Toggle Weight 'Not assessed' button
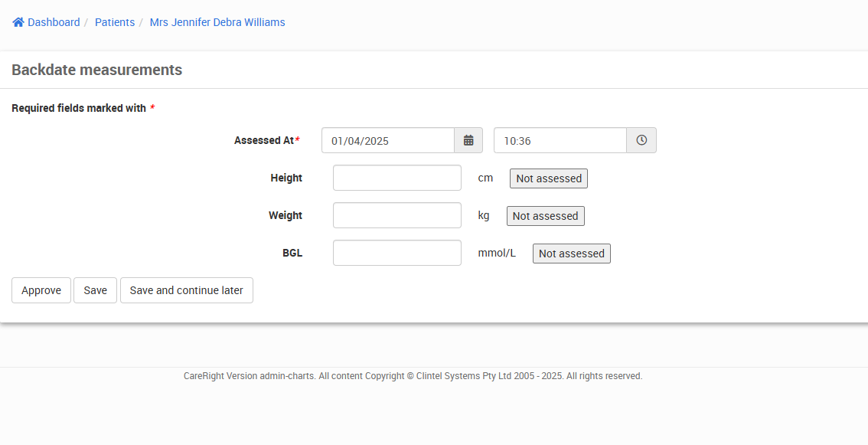Image resolution: width=868 pixels, height=445 pixels. tap(545, 216)
